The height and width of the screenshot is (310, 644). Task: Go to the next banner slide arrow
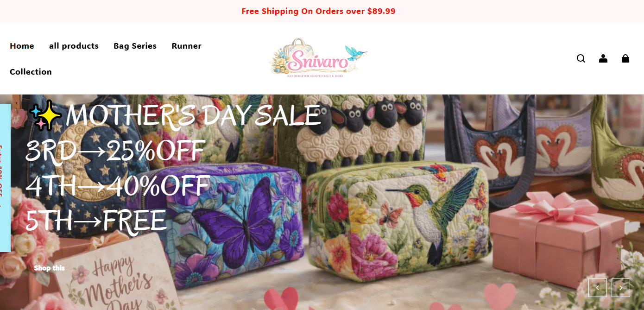pyautogui.click(x=621, y=288)
